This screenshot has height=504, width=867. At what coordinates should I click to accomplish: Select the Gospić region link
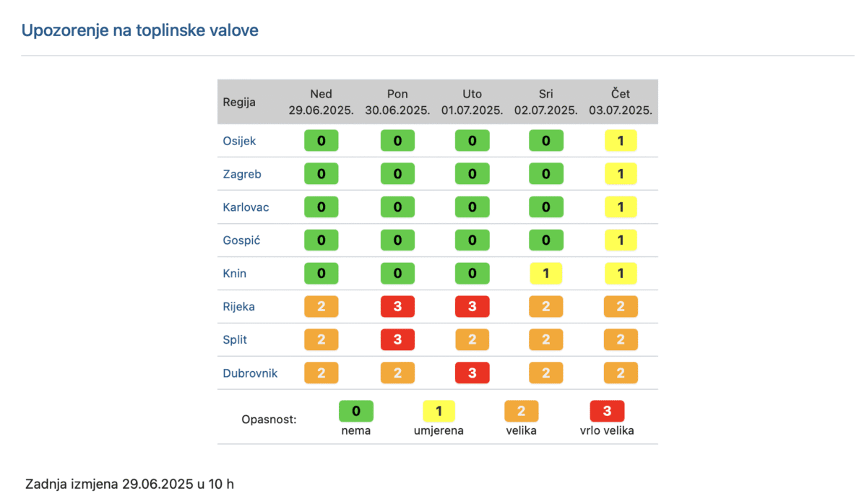pyautogui.click(x=241, y=240)
